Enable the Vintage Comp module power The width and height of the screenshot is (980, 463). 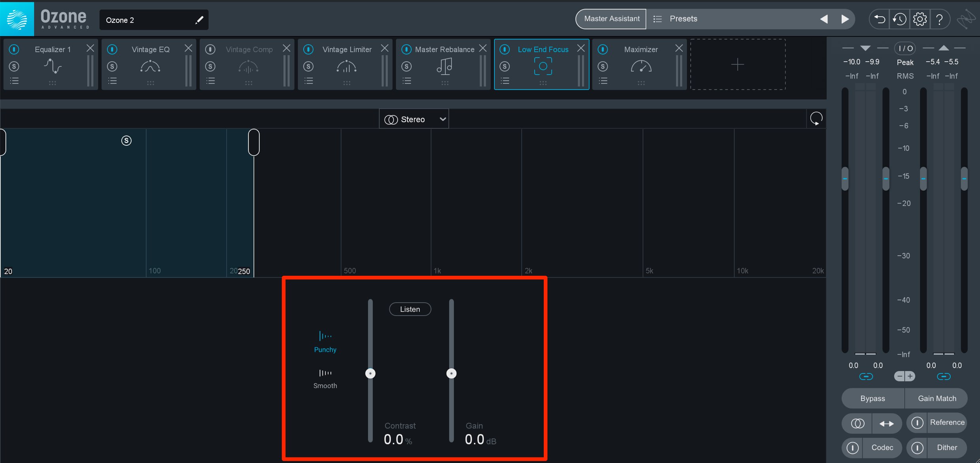(x=210, y=49)
